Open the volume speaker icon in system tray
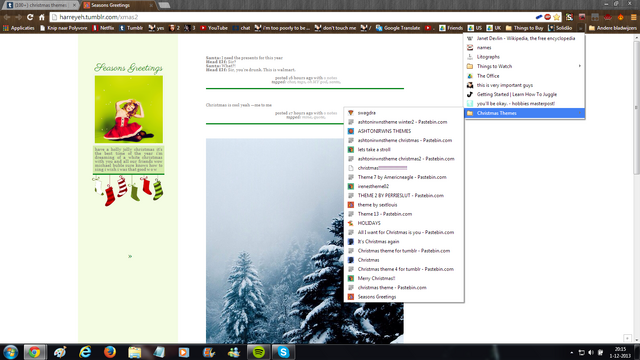The image size is (640, 360). 591,352
